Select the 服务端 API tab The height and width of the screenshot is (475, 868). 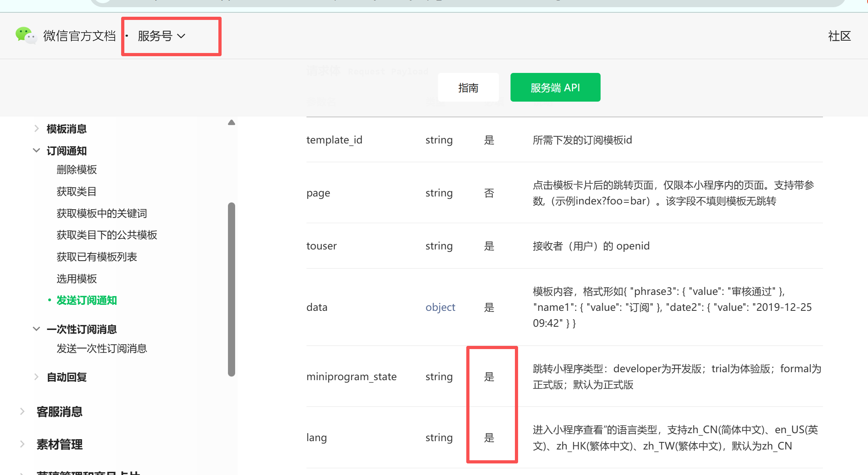555,88
